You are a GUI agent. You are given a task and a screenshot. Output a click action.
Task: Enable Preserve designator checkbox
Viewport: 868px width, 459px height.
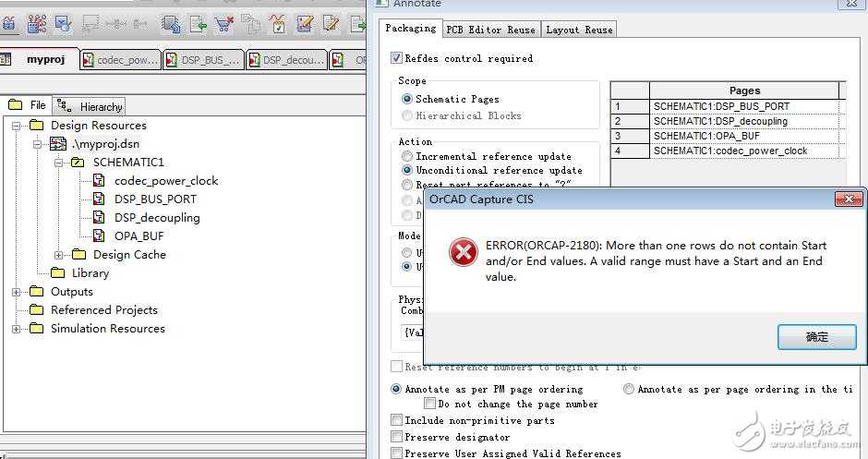coord(396,437)
